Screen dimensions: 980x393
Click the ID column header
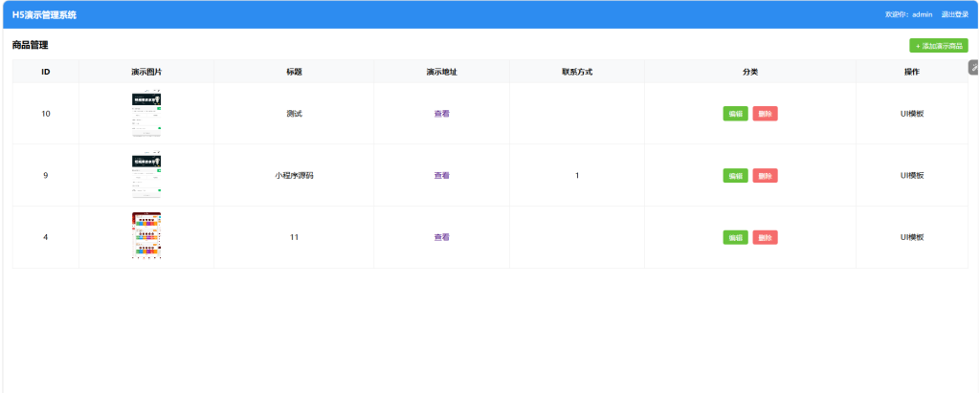coord(46,72)
